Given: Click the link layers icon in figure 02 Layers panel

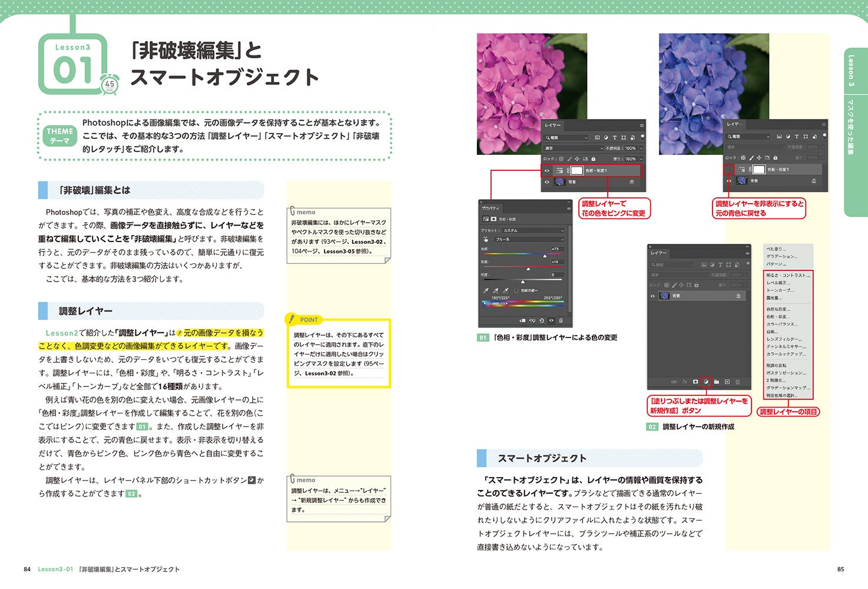Looking at the screenshot, I should 674,382.
